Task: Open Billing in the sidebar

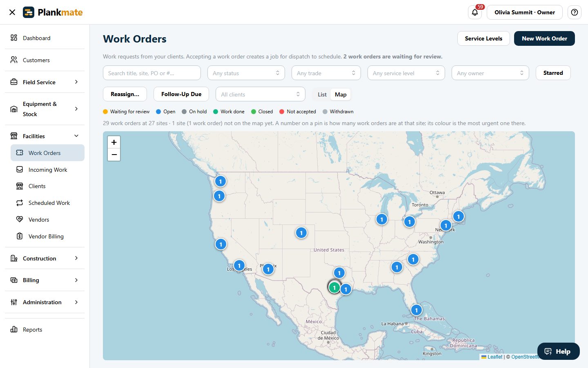Action: pos(45,280)
